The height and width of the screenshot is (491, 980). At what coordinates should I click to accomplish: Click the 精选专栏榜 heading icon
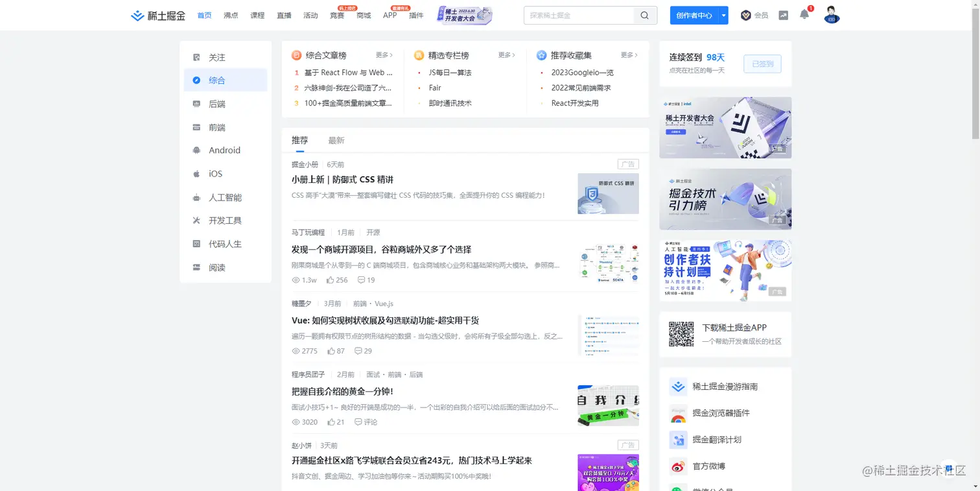click(x=419, y=55)
